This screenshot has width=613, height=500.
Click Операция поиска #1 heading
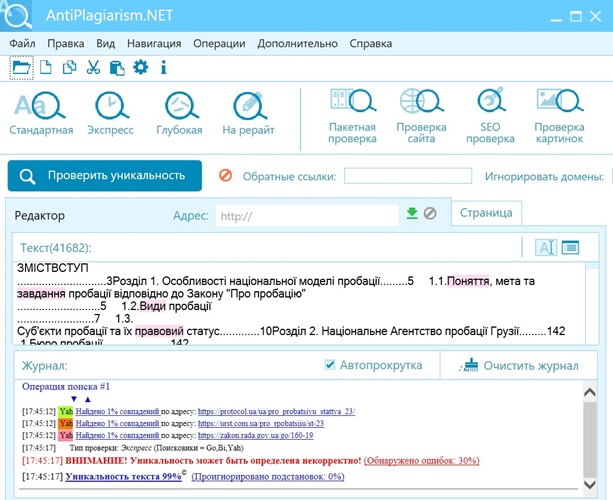click(66, 387)
